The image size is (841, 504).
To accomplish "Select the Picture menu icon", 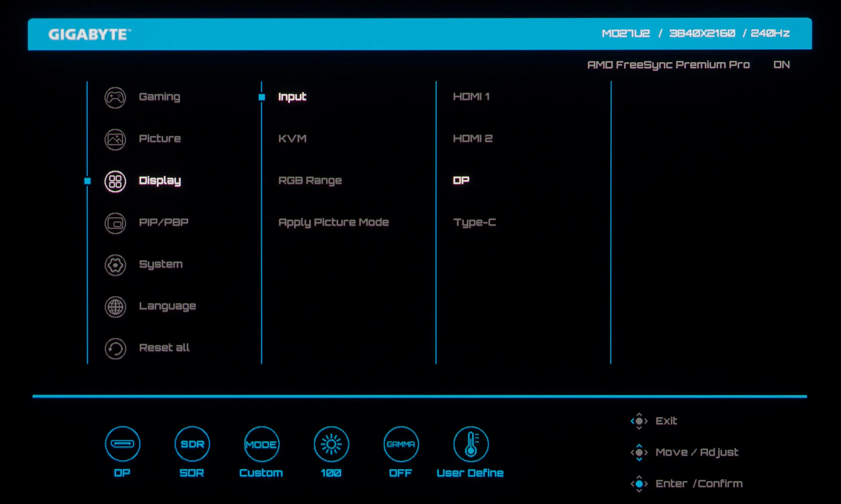I will (x=115, y=139).
